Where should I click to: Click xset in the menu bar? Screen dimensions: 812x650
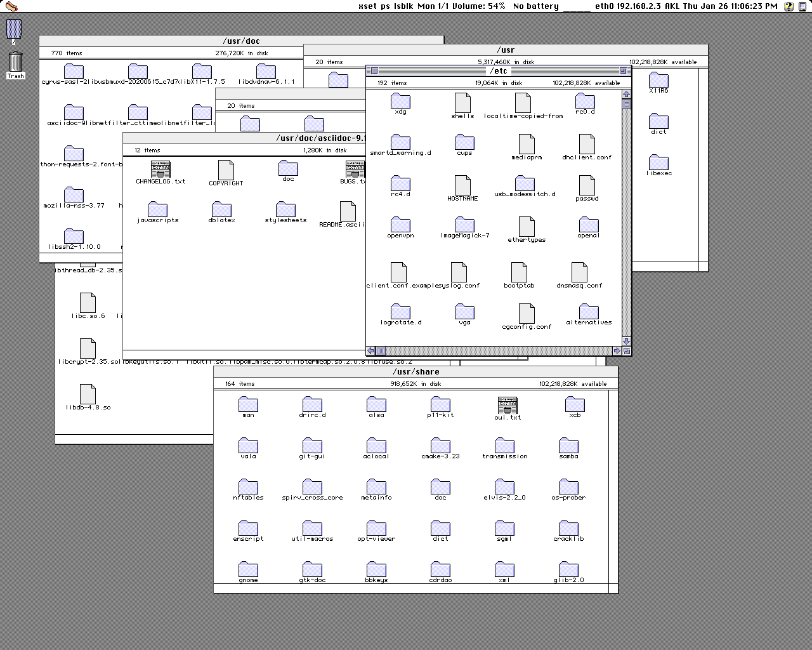[x=367, y=6]
